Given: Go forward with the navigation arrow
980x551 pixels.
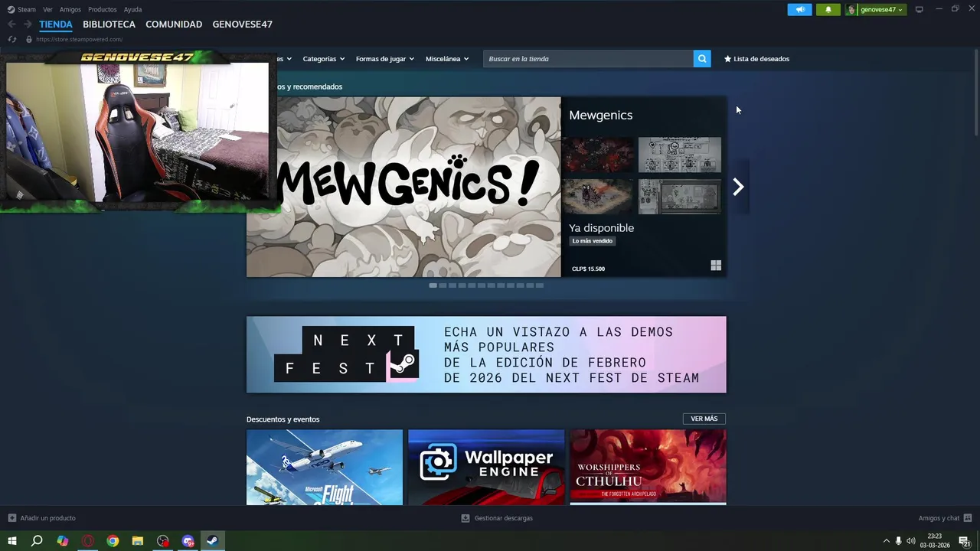Looking at the screenshot, I should click(x=28, y=24).
